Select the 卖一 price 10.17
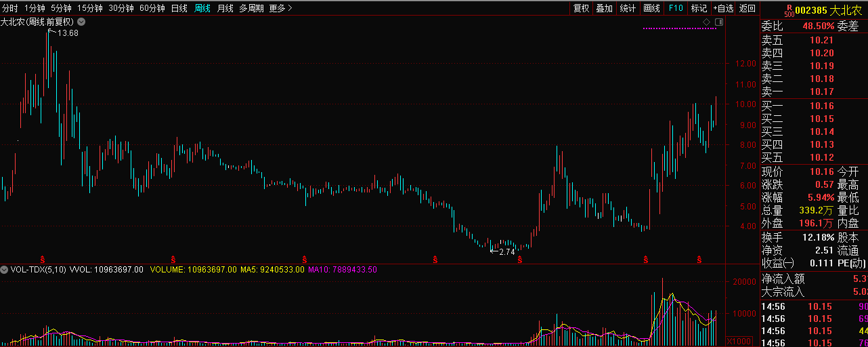This screenshot has height=347, width=868. pyautogui.click(x=821, y=91)
